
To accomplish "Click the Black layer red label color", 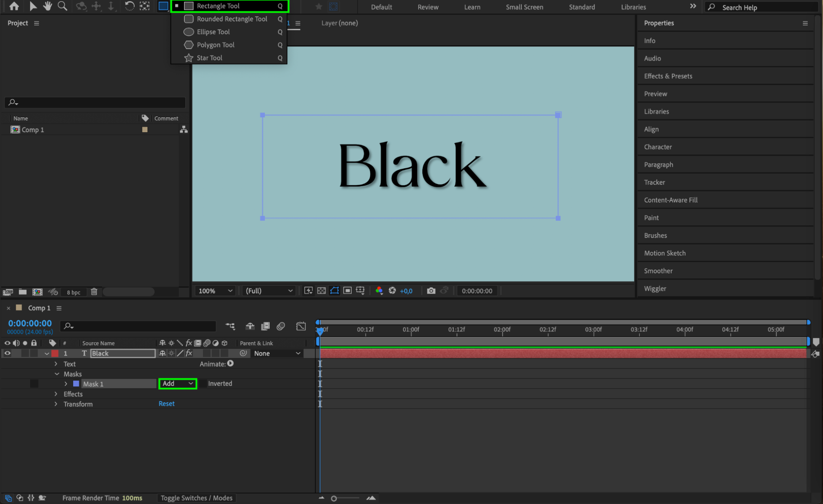I will (55, 353).
